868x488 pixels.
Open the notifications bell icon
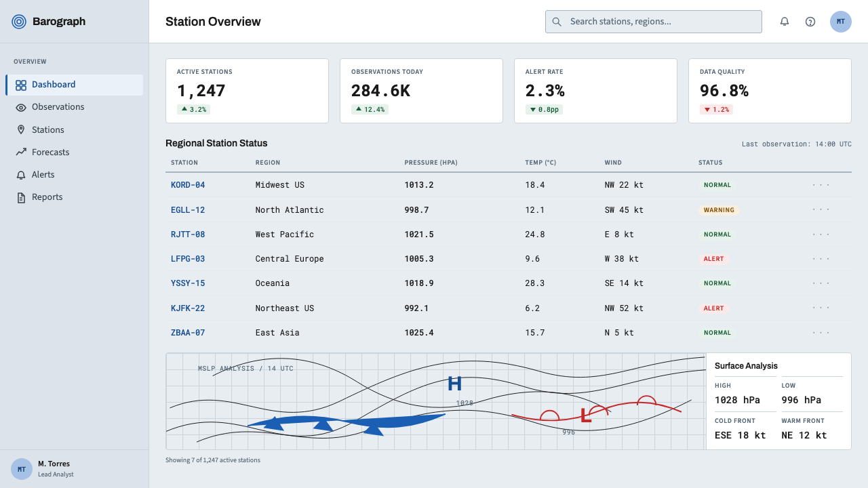point(785,22)
